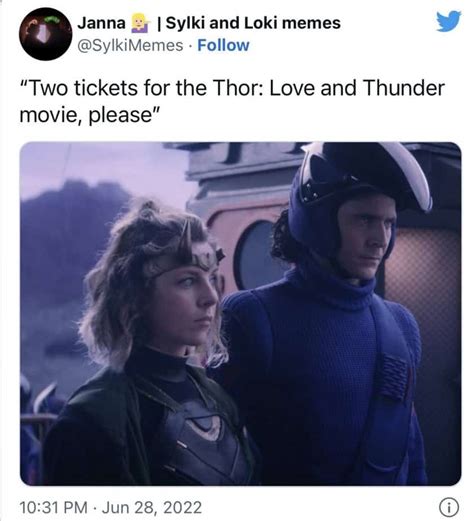Click the words 'Love and Thunder' in the tweet
The image size is (474, 521).
[x=357, y=88]
